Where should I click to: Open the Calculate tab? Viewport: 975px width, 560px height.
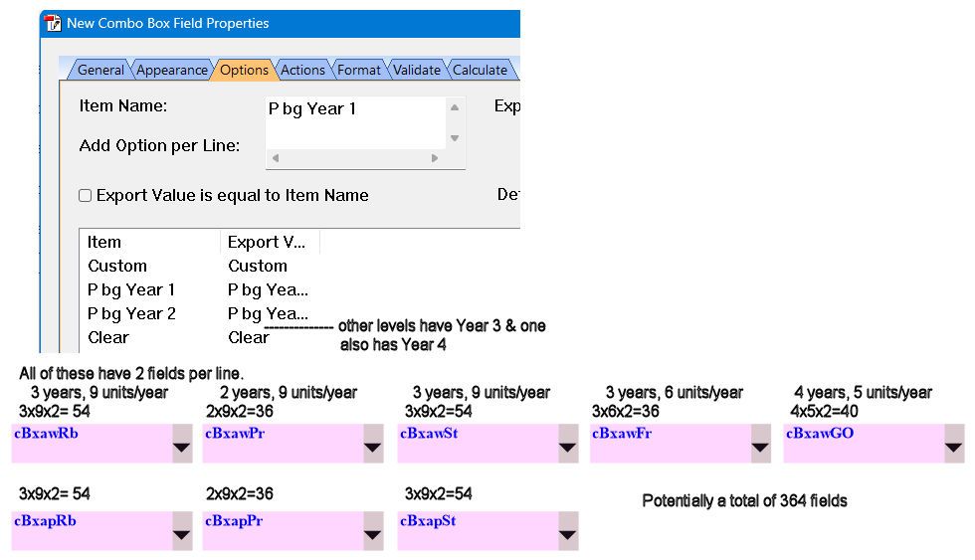(x=480, y=70)
